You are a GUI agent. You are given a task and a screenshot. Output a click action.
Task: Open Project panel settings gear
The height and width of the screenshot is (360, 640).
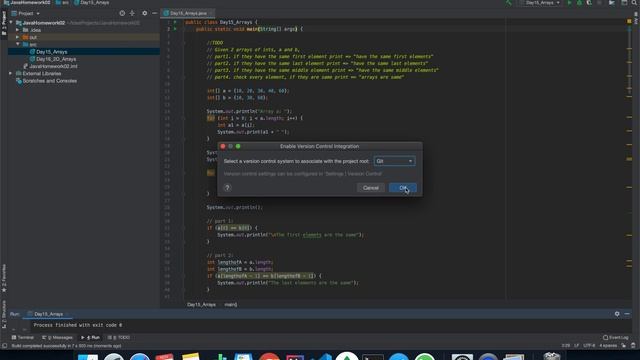[144, 13]
